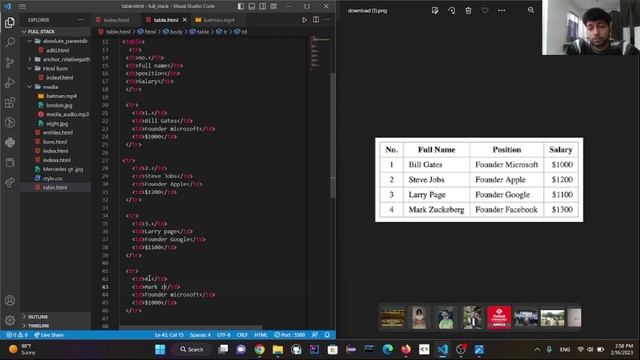Toggle the bottom Panel layout button
The image size is (640, 360).
tap(252, 6)
